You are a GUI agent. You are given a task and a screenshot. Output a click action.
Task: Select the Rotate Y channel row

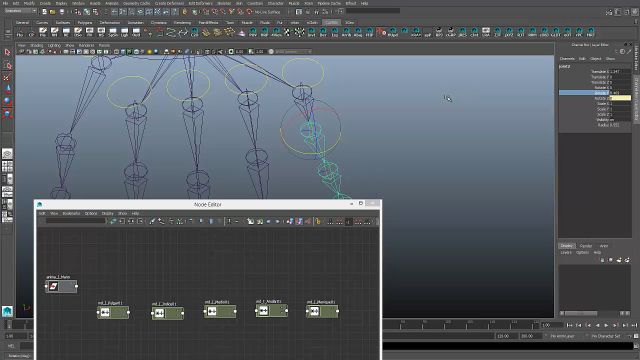click(595, 93)
